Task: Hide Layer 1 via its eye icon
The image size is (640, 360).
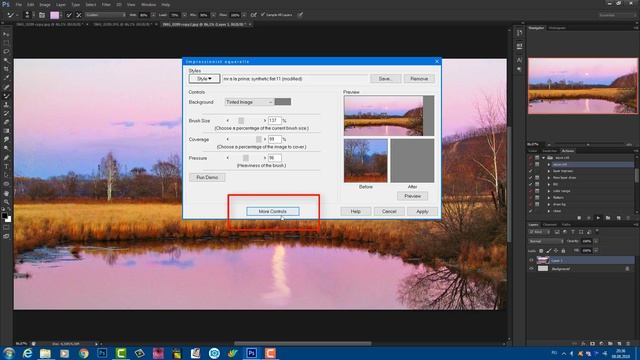Action: 531,260
